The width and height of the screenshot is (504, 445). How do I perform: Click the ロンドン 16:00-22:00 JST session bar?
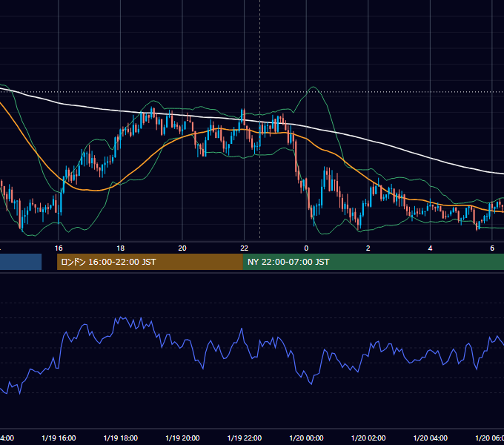pyautogui.click(x=150, y=262)
